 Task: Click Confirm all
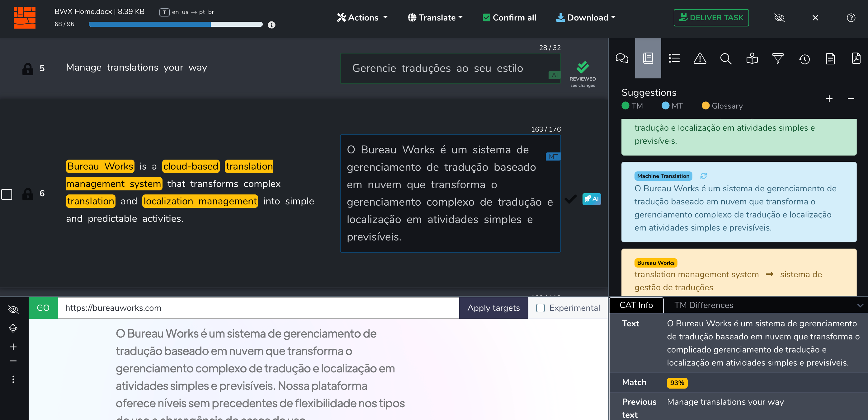pos(509,17)
